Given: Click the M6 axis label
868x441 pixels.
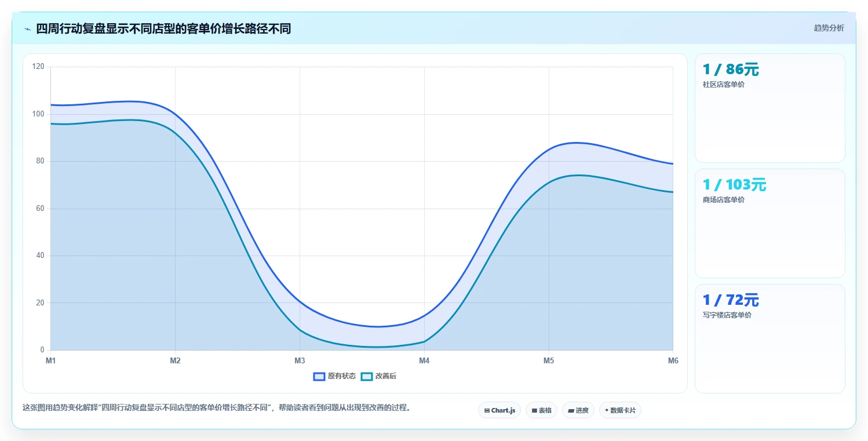Looking at the screenshot, I should pyautogui.click(x=673, y=360).
